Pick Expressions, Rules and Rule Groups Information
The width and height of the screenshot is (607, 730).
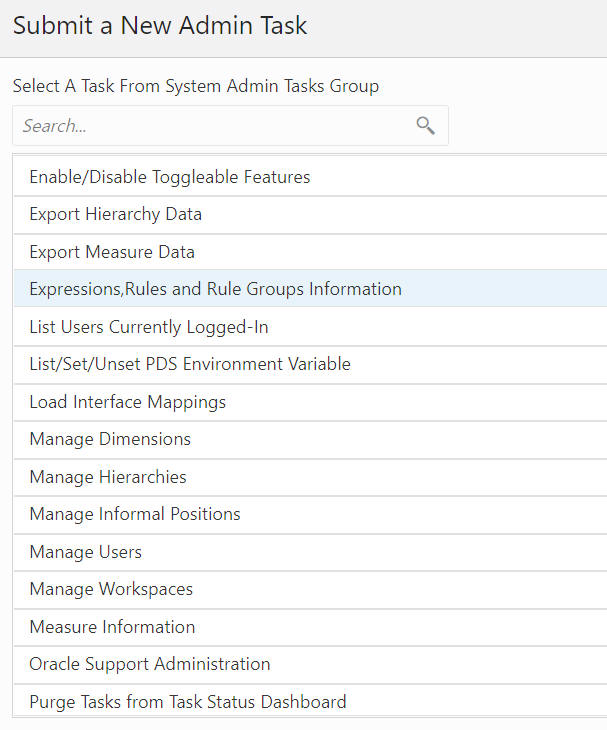216,289
